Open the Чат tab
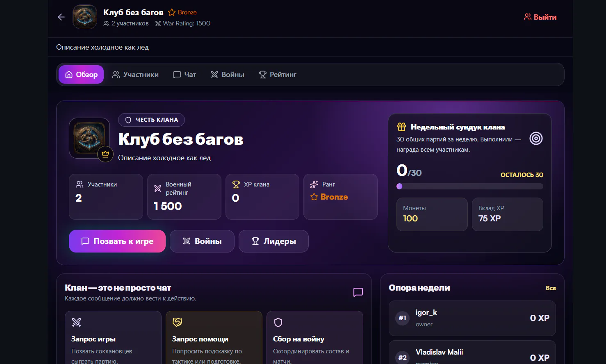606x364 pixels. click(x=185, y=75)
